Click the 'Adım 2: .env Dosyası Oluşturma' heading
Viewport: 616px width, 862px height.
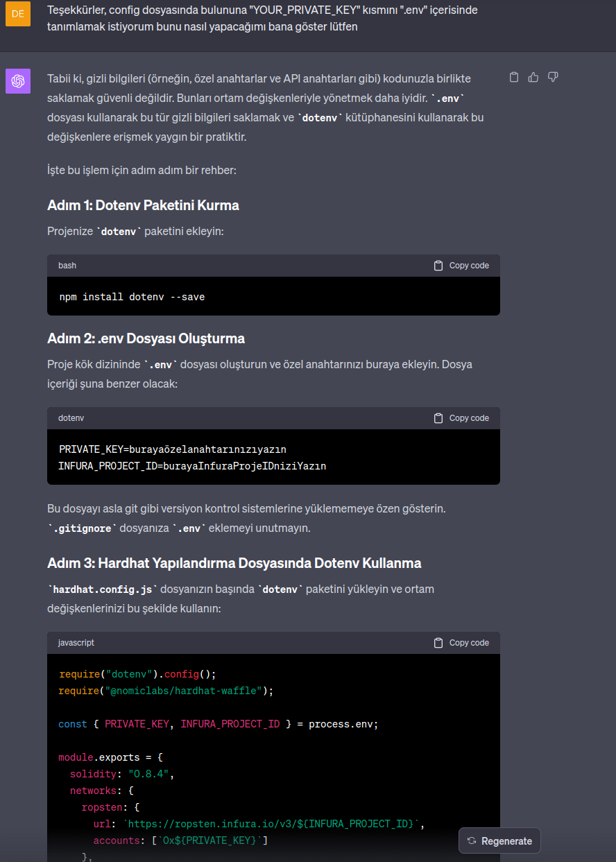[146, 338]
